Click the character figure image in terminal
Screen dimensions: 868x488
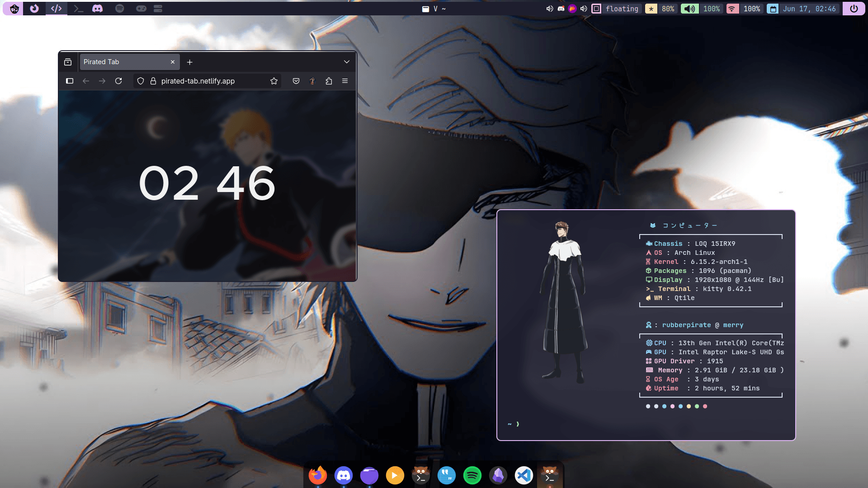[x=564, y=302]
